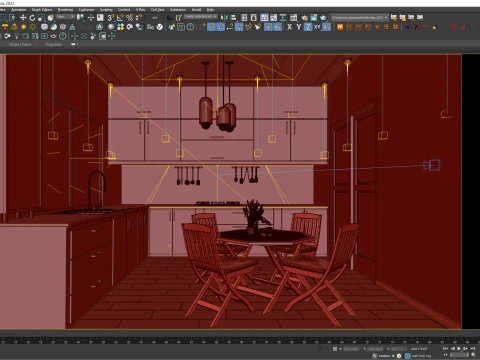Open the Graph Editors menu

pos(42,10)
